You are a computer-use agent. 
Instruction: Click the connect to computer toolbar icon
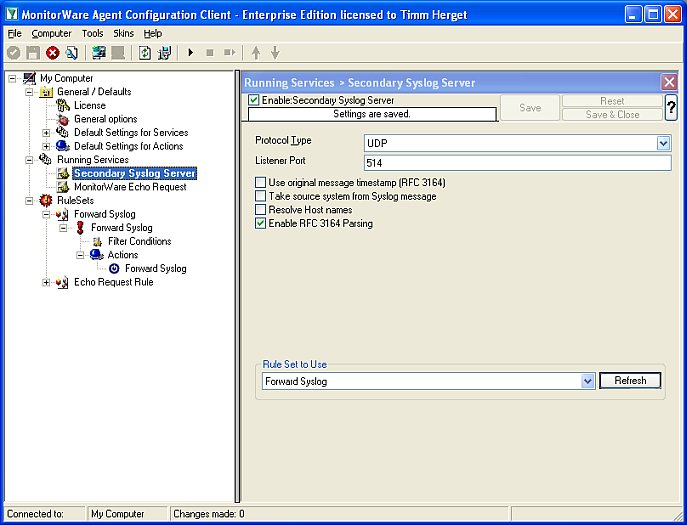tap(99, 53)
